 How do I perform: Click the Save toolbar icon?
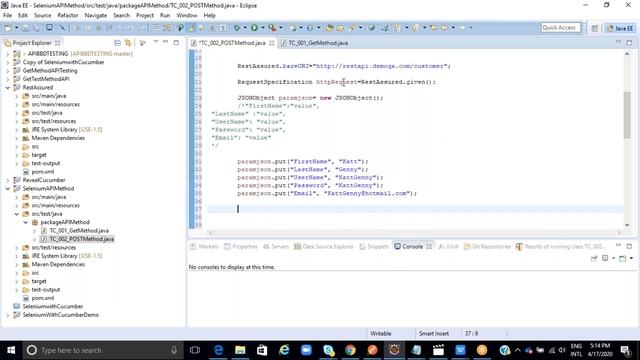(x=25, y=28)
